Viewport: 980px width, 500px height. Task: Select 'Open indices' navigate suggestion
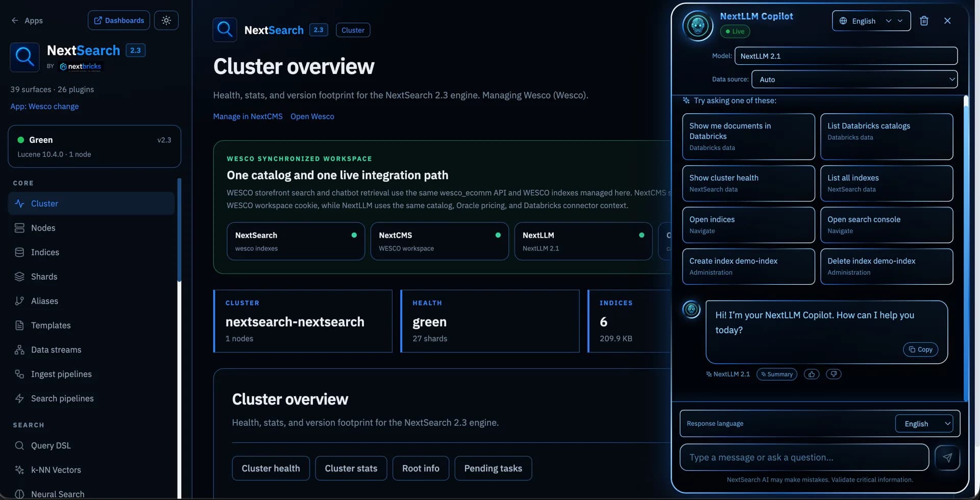[x=748, y=225]
